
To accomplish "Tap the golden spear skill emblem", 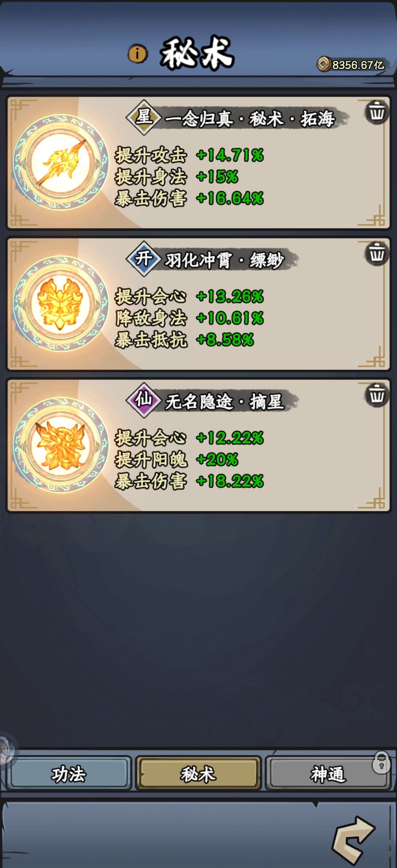I will point(61,162).
